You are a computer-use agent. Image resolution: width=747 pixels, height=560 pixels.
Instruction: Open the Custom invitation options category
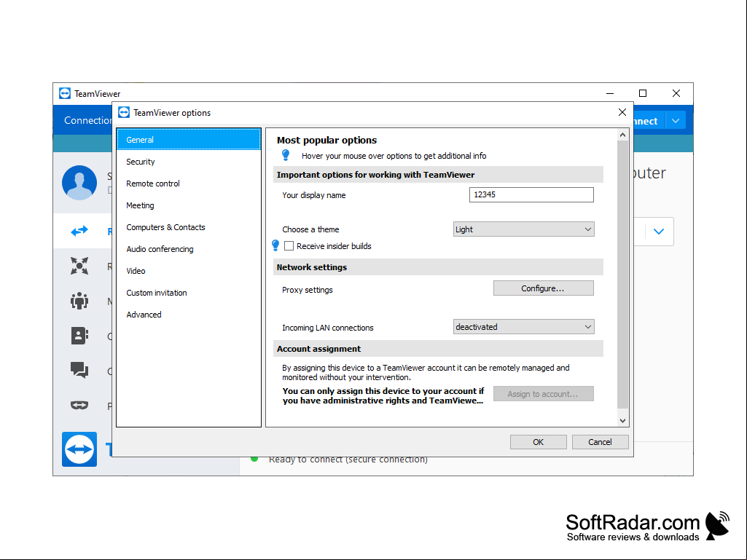189,293
